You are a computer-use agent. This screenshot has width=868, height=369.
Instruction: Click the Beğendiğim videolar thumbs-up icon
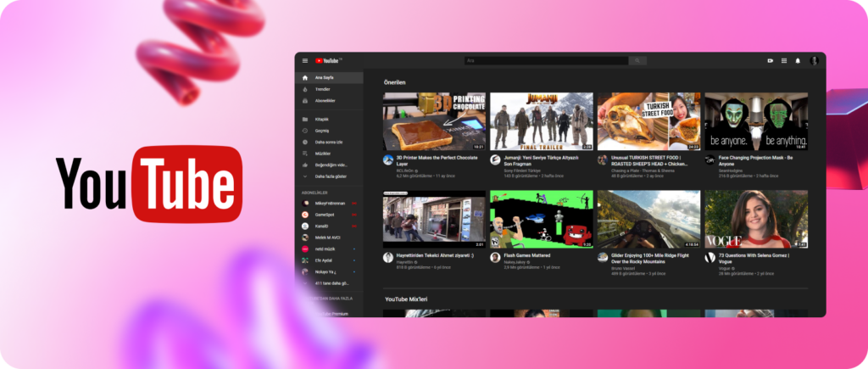coord(304,165)
